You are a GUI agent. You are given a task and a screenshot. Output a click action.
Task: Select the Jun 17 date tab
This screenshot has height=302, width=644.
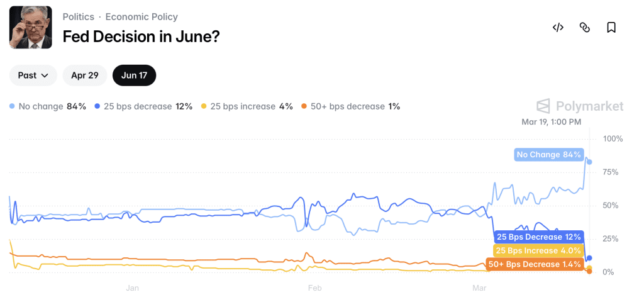click(x=134, y=75)
